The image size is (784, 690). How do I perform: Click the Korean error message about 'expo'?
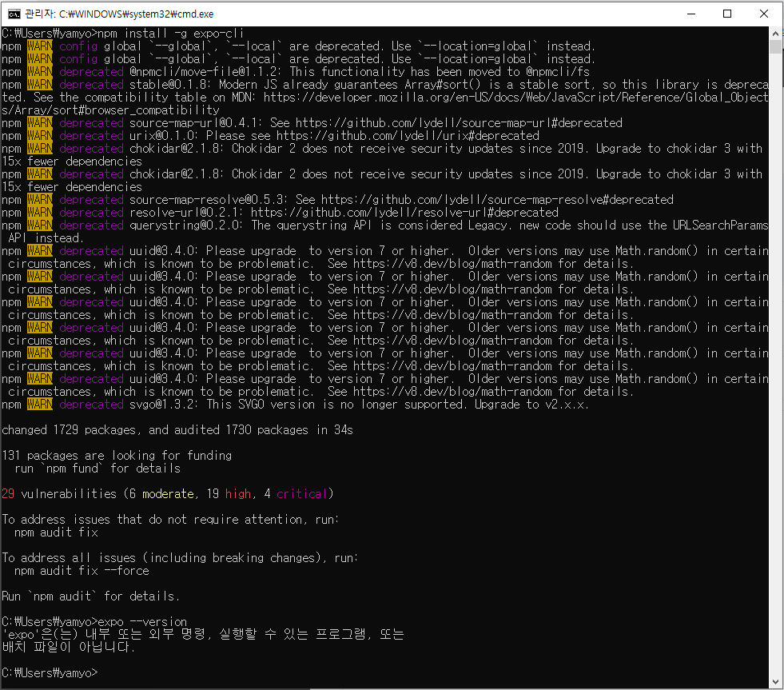(x=203, y=641)
